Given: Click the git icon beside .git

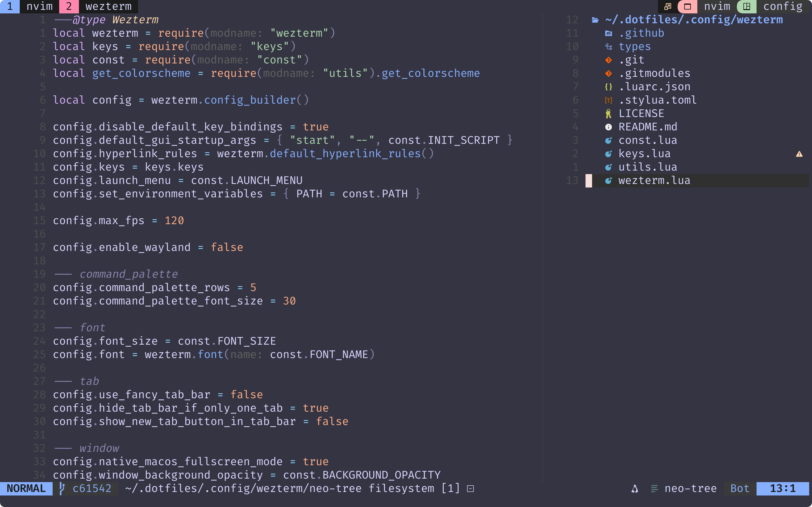Looking at the screenshot, I should pyautogui.click(x=609, y=60).
